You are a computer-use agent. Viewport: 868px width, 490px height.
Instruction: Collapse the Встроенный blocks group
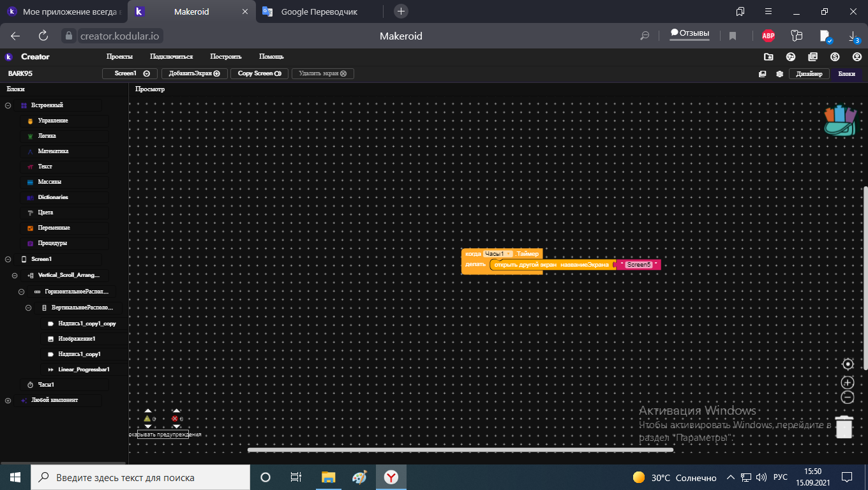tap(8, 105)
